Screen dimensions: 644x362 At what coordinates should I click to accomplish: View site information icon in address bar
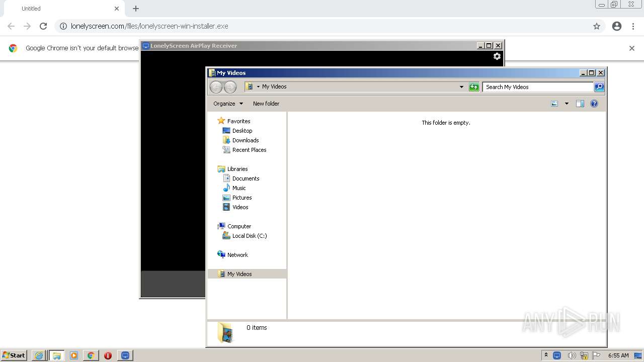[63, 26]
